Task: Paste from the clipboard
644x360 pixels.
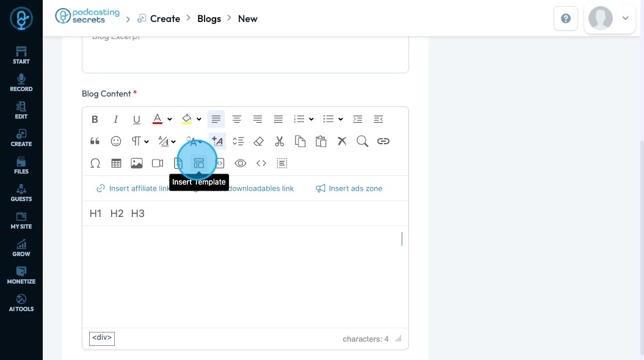Action: (x=320, y=141)
